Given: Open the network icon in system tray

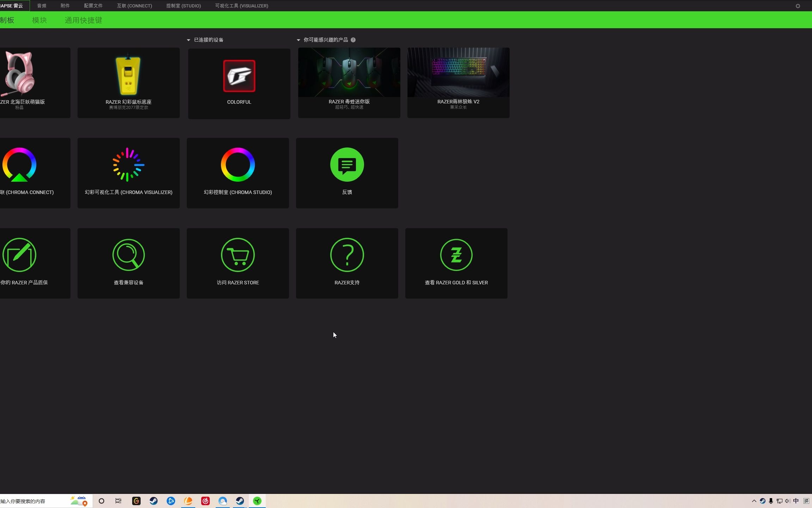Looking at the screenshot, I should [x=780, y=501].
